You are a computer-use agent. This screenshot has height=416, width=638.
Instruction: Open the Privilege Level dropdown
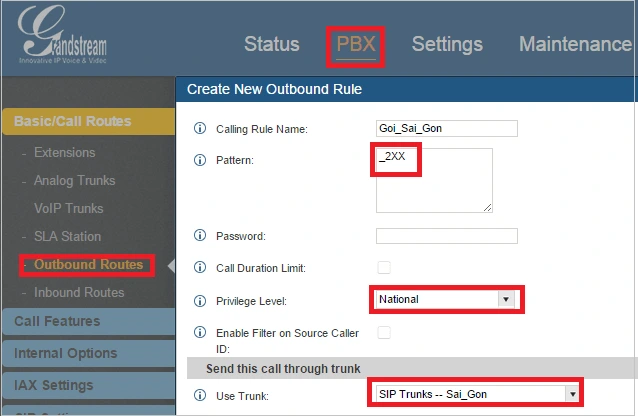(x=446, y=299)
